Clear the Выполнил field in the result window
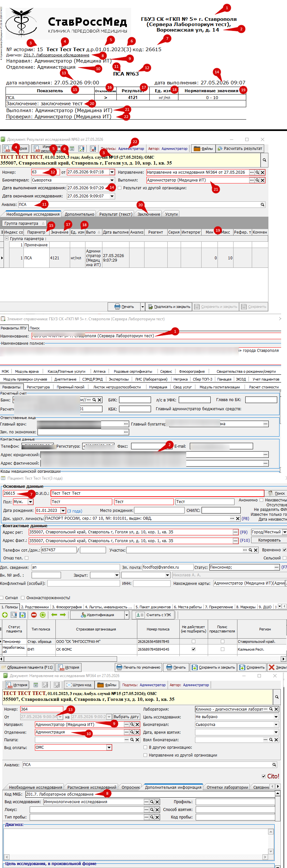 click(x=263, y=180)
